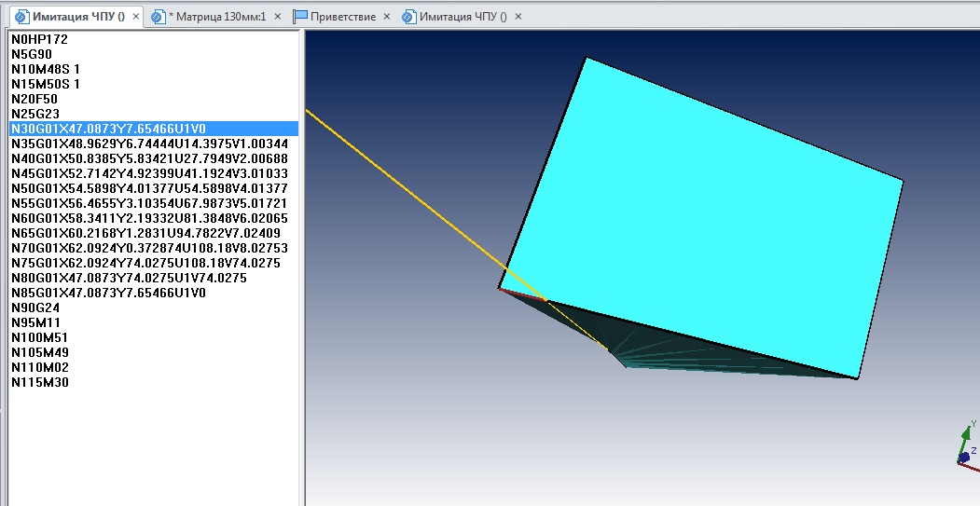Select highlighted line N30G01X47.0873Y7.65466U1V0
The width and height of the screenshot is (980, 506).
click(154, 129)
